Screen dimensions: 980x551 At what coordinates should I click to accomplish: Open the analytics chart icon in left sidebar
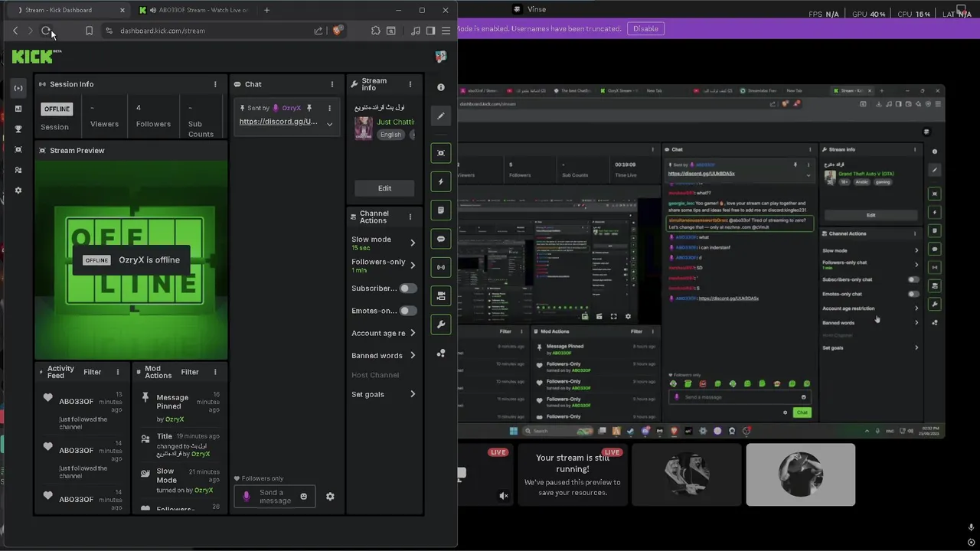(x=18, y=109)
